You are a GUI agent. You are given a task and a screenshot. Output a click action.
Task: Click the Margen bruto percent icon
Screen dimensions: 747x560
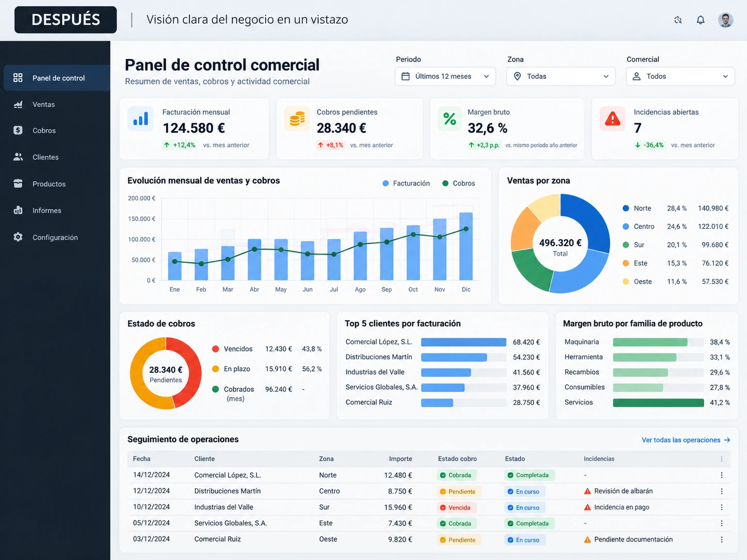[450, 119]
